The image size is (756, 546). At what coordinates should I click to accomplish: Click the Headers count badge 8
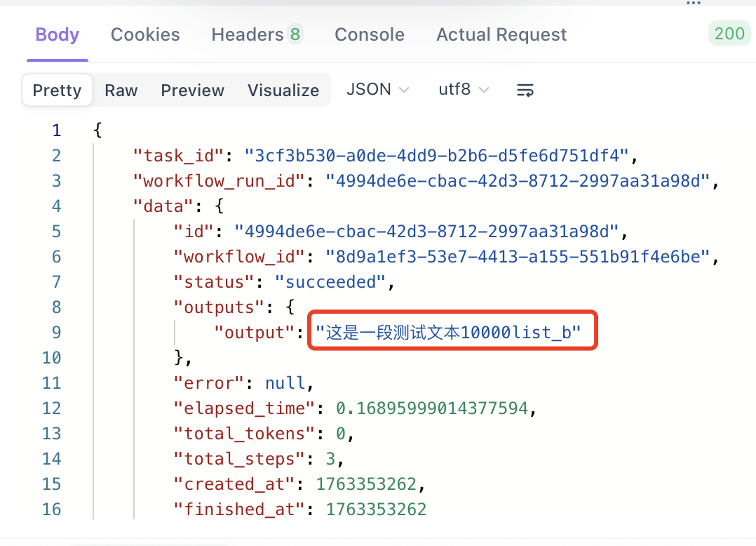tap(295, 34)
